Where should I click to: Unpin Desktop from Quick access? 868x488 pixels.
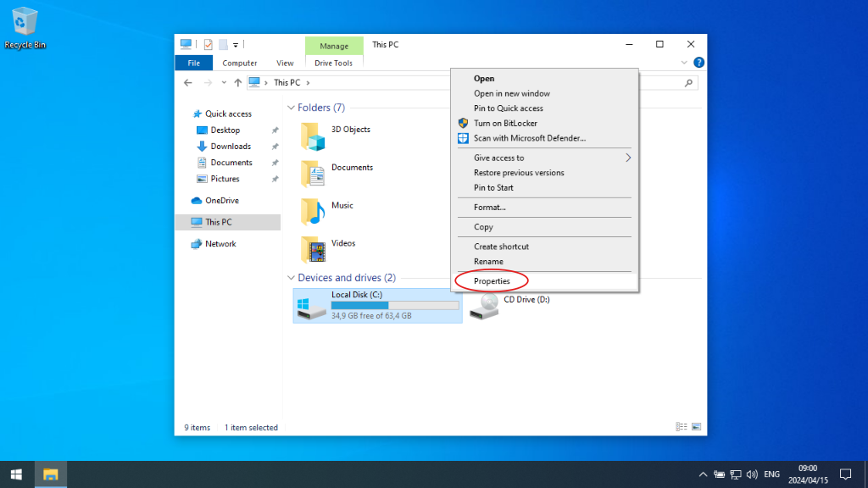(x=275, y=130)
